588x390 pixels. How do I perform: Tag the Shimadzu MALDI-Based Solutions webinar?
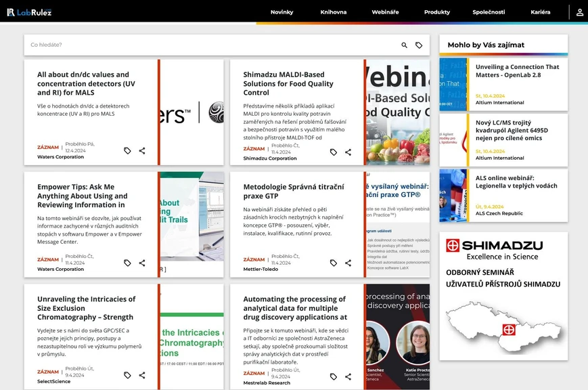tap(334, 152)
